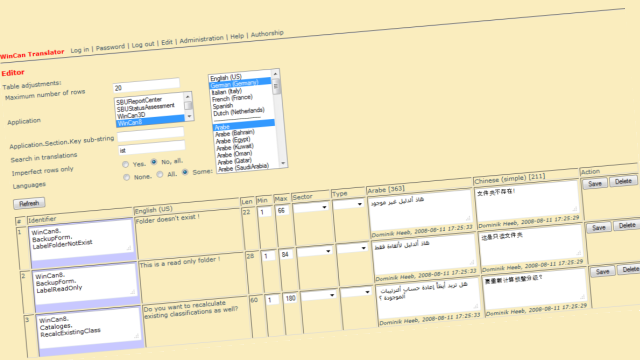Select Arabe (SaudiArabia) in language list
Viewport: 640px width, 360px height.
click(243, 167)
